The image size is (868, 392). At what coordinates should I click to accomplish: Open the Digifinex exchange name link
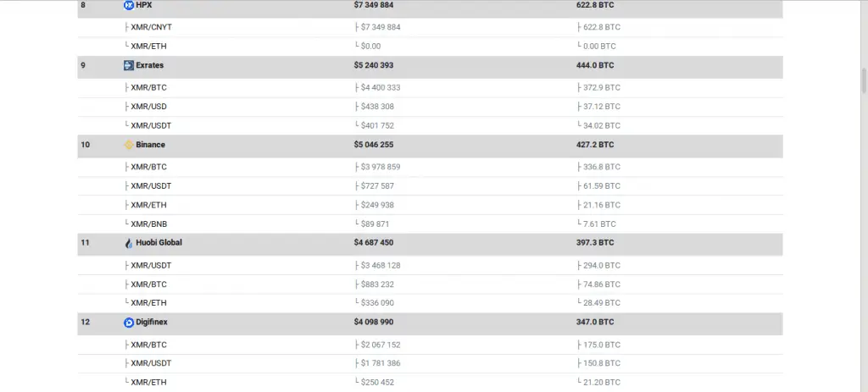point(152,323)
